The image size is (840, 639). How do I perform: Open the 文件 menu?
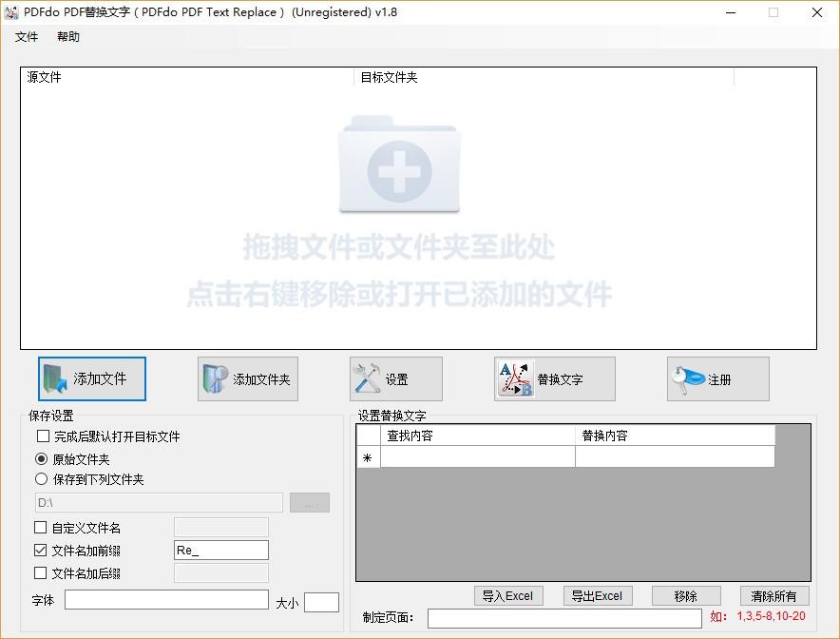pos(27,36)
